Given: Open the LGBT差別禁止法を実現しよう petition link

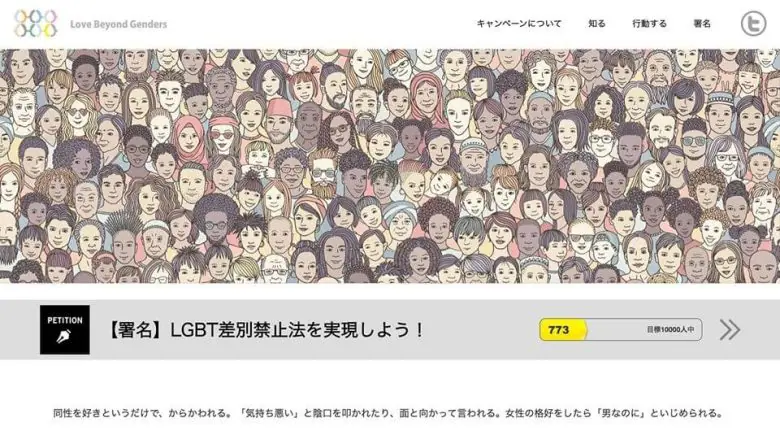Looking at the screenshot, I should coord(265,329).
